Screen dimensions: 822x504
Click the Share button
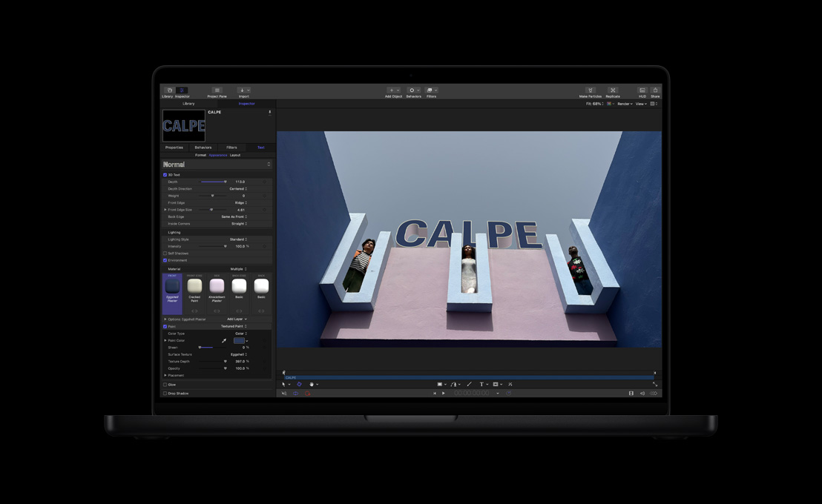point(655,88)
